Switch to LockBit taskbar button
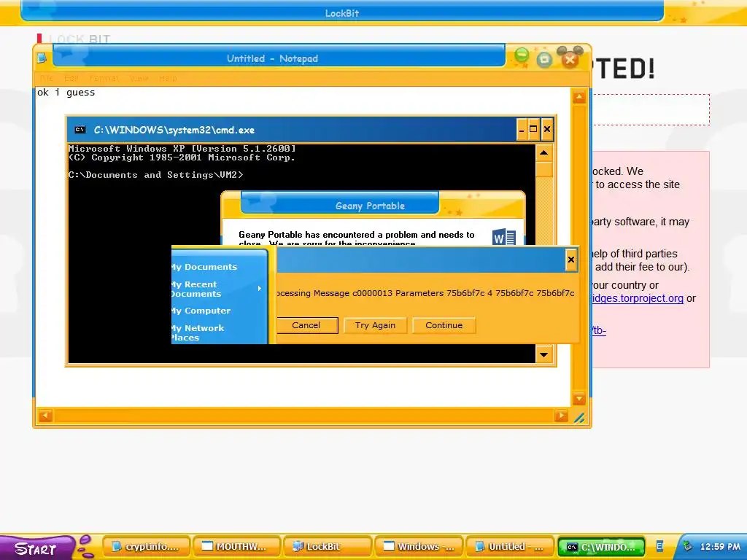Image resolution: width=747 pixels, height=560 pixels. (327, 547)
